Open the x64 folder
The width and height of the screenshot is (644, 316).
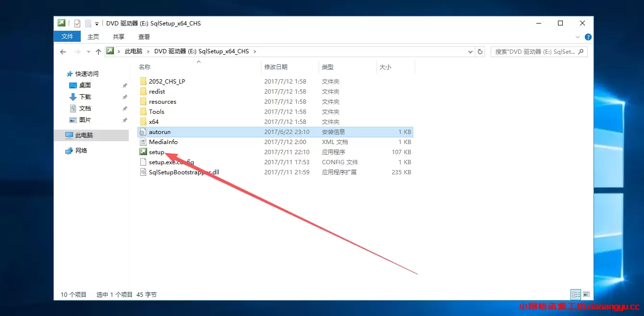pos(154,122)
